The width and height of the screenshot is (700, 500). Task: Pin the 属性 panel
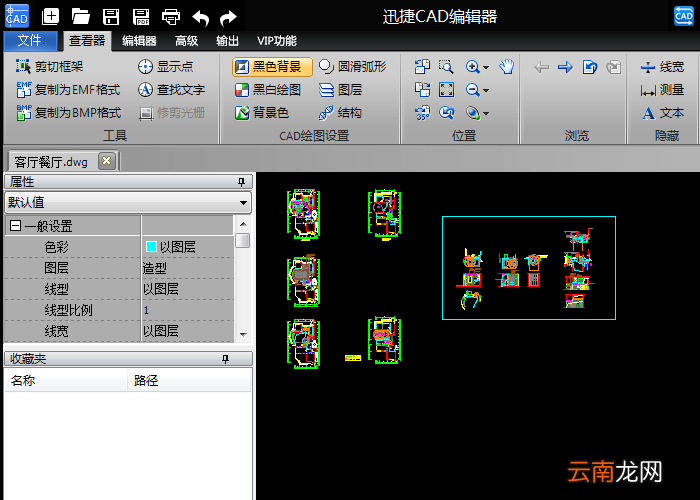pyautogui.click(x=242, y=181)
